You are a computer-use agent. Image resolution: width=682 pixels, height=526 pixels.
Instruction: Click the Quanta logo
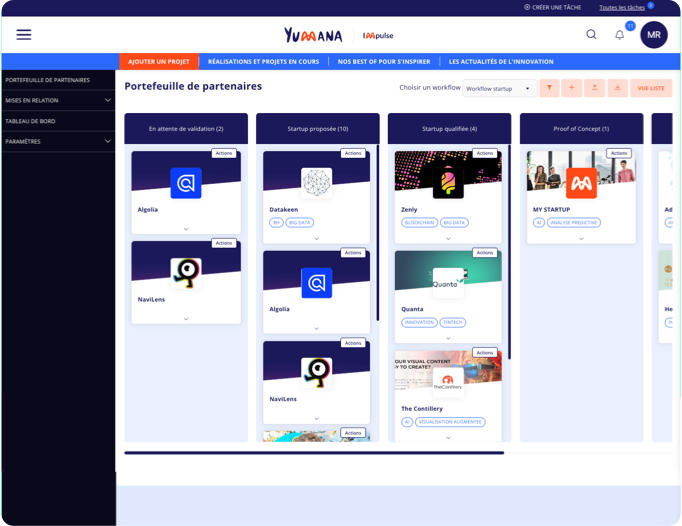(448, 283)
